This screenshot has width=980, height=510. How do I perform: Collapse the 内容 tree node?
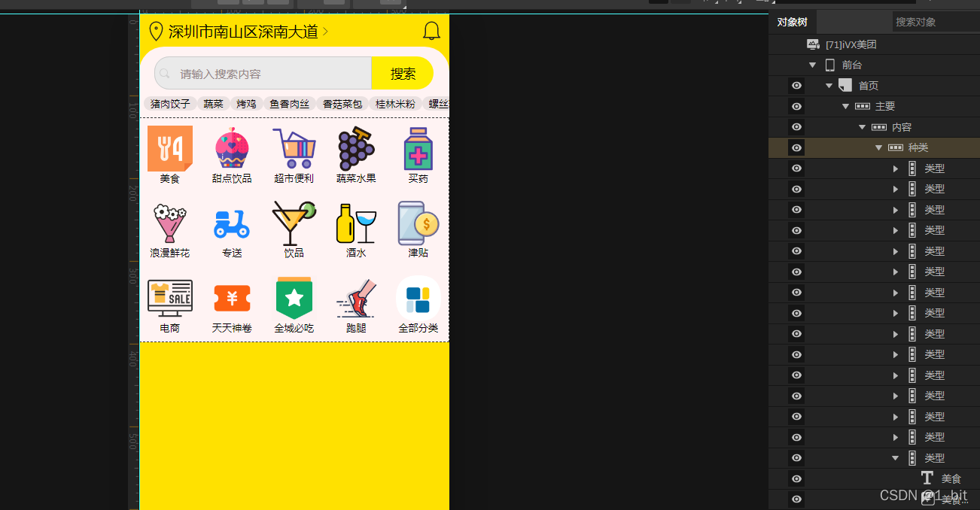(x=862, y=126)
